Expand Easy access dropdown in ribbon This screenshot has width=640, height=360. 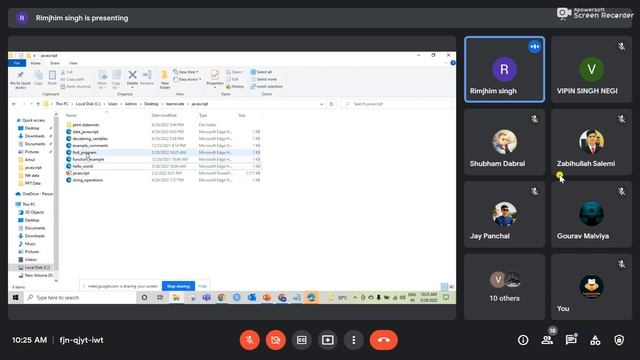click(x=187, y=79)
